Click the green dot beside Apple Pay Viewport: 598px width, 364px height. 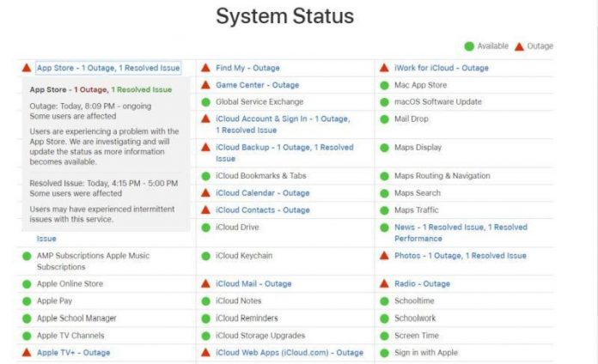pos(27,301)
